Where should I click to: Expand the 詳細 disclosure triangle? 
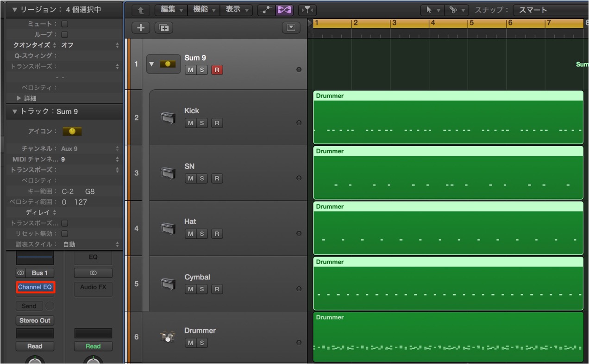coord(19,99)
